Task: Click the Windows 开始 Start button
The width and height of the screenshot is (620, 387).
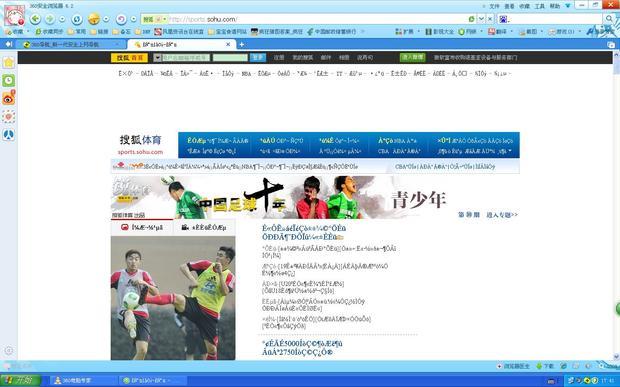Action: tap(21, 380)
